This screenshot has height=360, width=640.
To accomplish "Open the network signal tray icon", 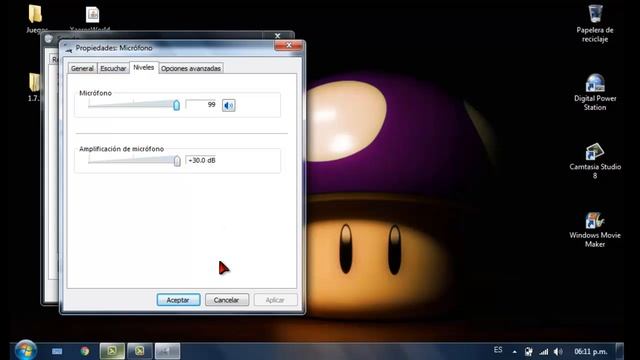I will point(544,351).
